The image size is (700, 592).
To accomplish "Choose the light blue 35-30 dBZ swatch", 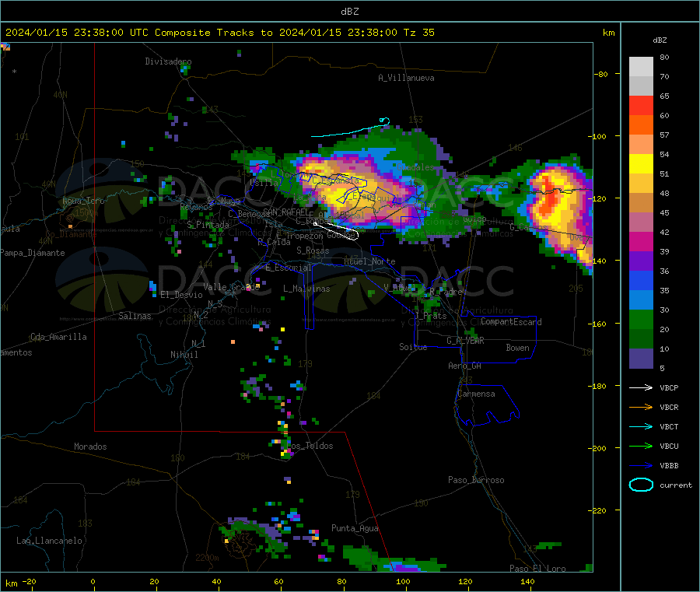I will tap(641, 300).
